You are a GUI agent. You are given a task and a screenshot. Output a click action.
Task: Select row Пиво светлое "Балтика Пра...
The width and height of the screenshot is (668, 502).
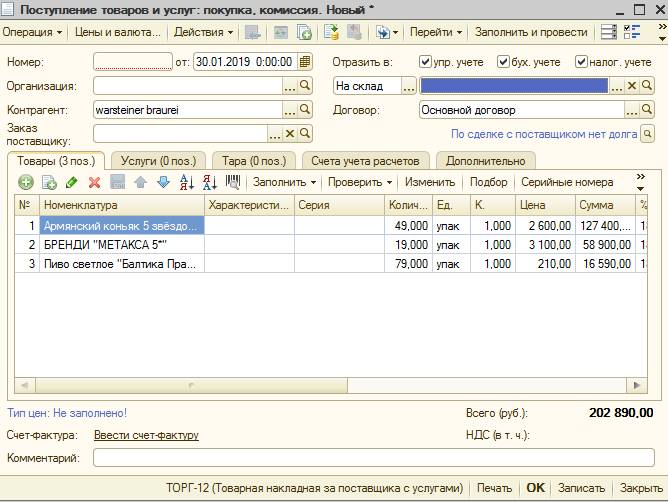click(331, 264)
